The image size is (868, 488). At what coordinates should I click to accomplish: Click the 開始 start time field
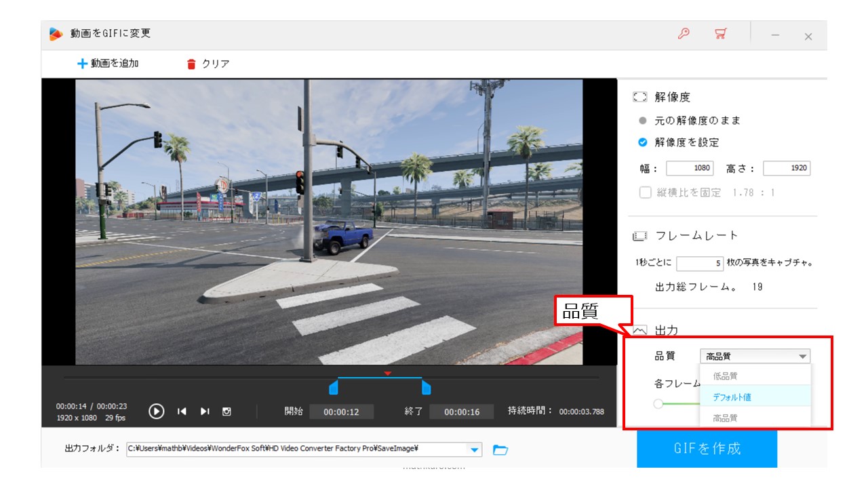(341, 411)
